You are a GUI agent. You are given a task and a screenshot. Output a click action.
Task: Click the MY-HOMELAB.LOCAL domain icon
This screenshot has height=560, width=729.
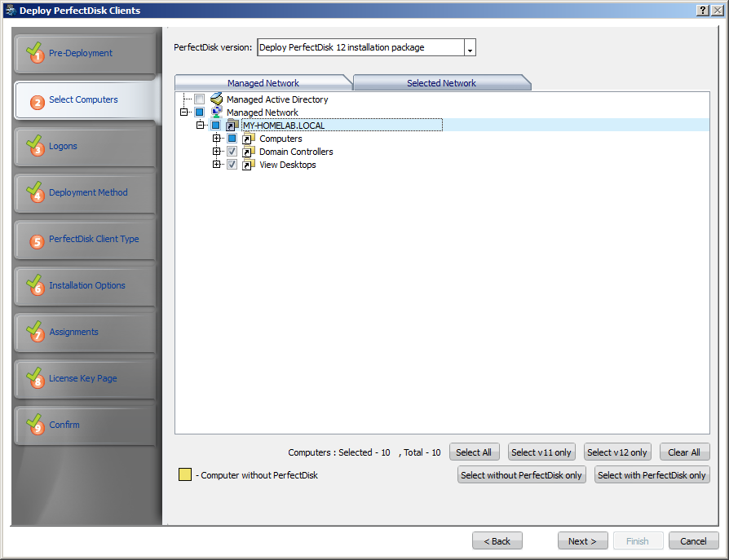[232, 126]
